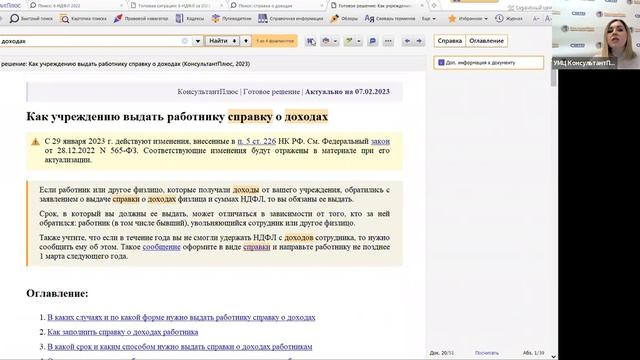Click heading 'Как учреждению выдать работнику справку'
This screenshot has height=360, width=640.
point(177,116)
